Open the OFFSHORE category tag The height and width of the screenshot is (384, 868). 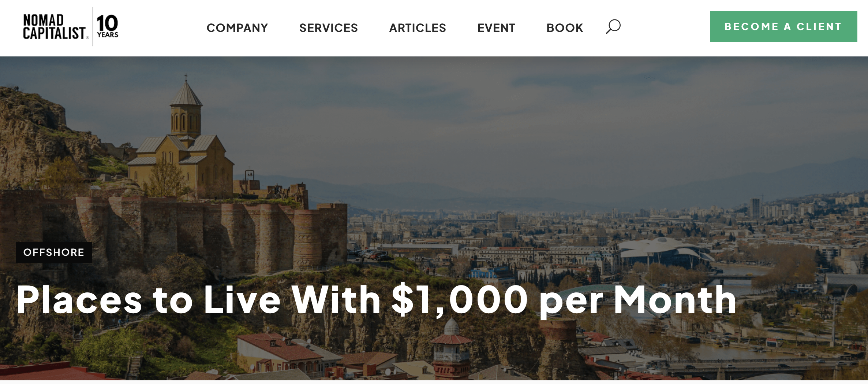coord(54,252)
